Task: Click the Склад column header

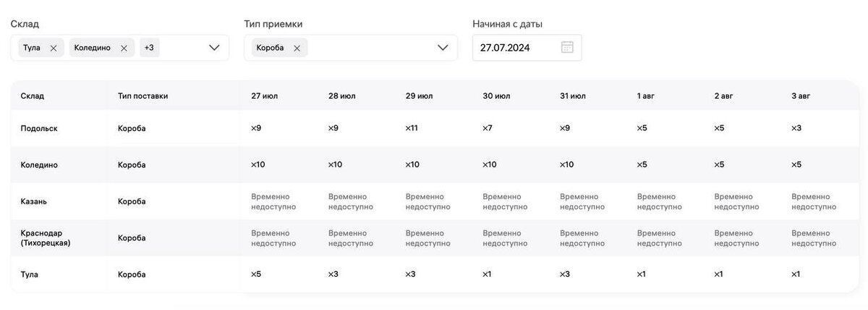Action: coord(32,96)
